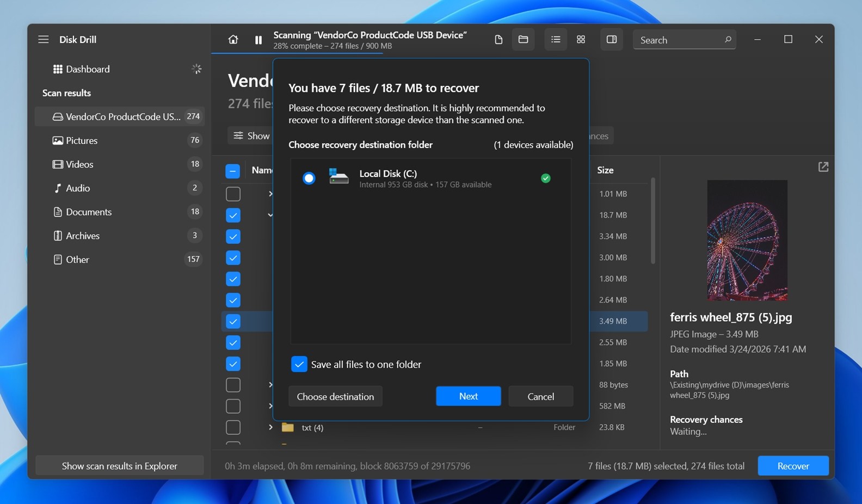Click the file view icon in toolbar
This screenshot has height=504, width=862.
tap(498, 40)
